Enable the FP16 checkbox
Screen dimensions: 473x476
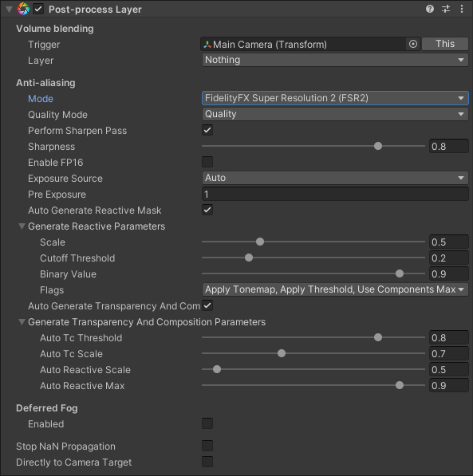tap(207, 162)
